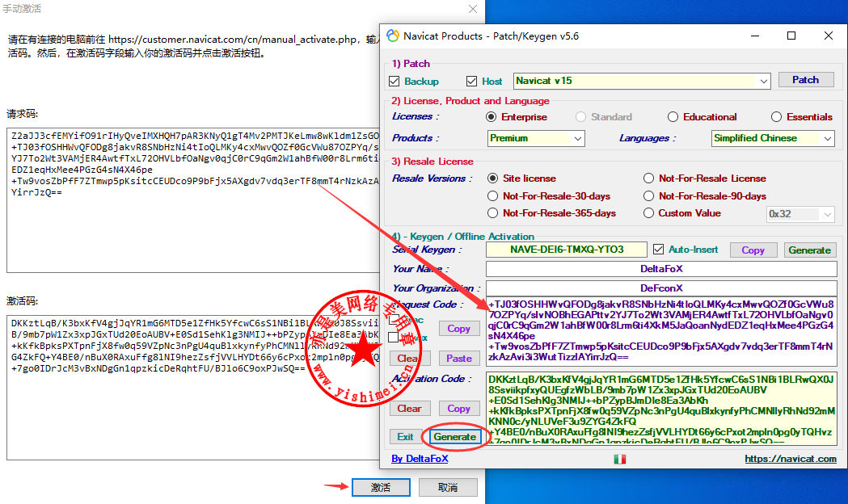Select Not-For-Resale-90-days option
The height and width of the screenshot is (504, 848).
(x=648, y=195)
